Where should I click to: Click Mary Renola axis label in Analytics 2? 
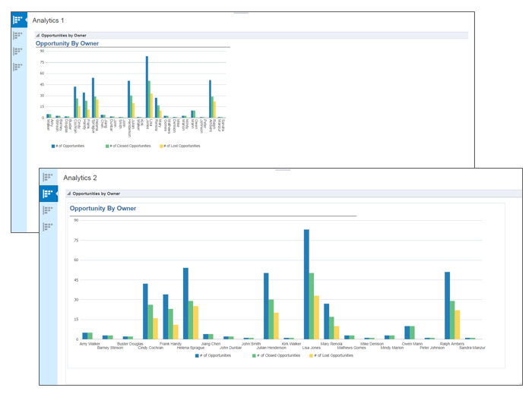coord(331,344)
